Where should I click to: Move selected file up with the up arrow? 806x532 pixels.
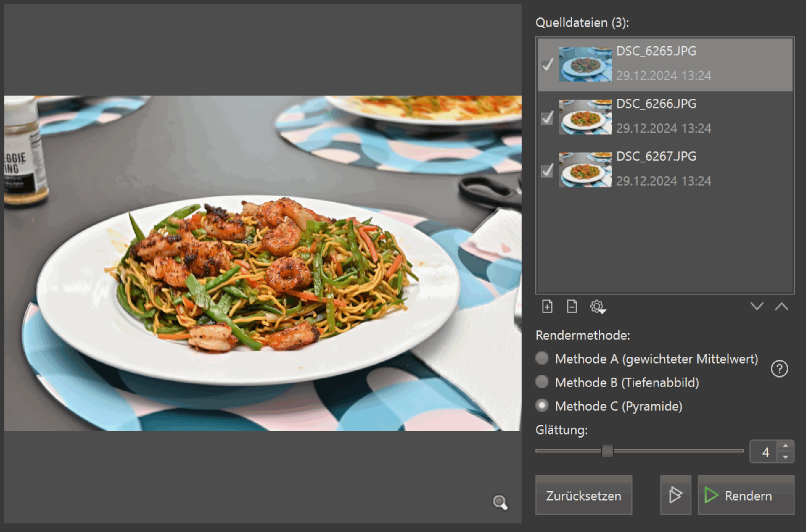[781, 306]
